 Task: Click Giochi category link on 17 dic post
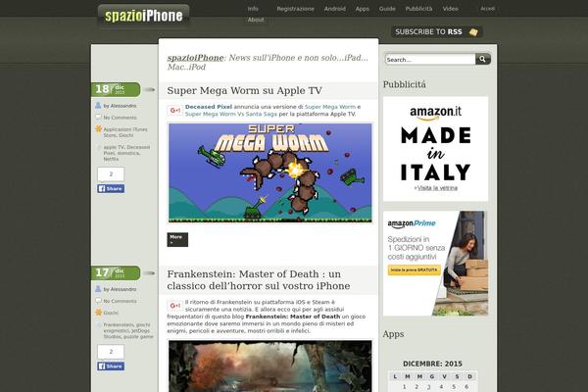(111, 313)
